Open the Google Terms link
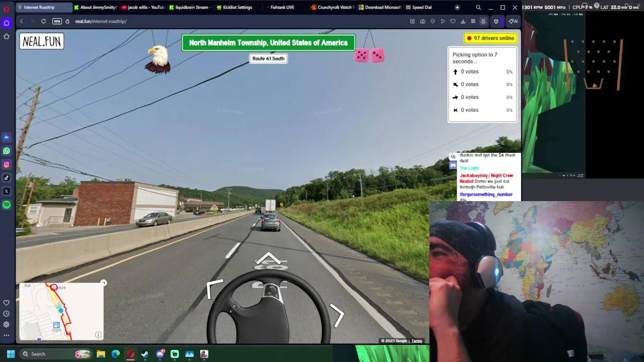 click(417, 341)
